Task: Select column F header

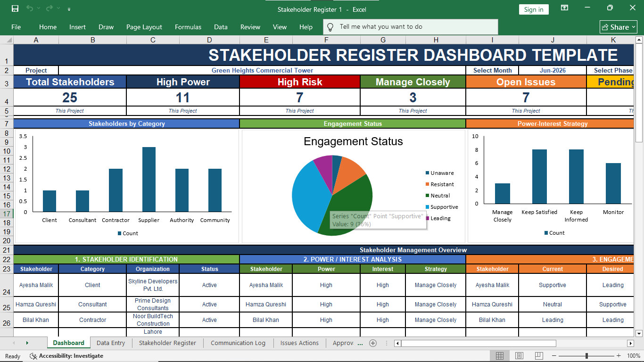Action: 326,40
